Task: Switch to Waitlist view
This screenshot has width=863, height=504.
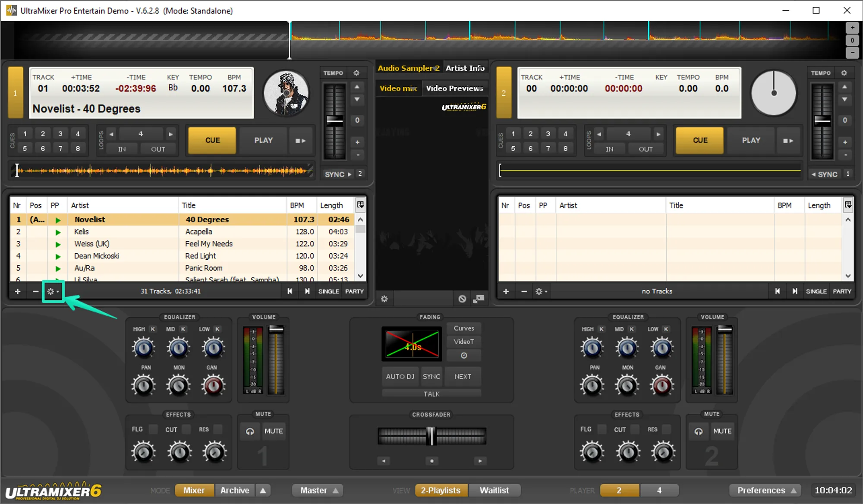Action: 494,491
